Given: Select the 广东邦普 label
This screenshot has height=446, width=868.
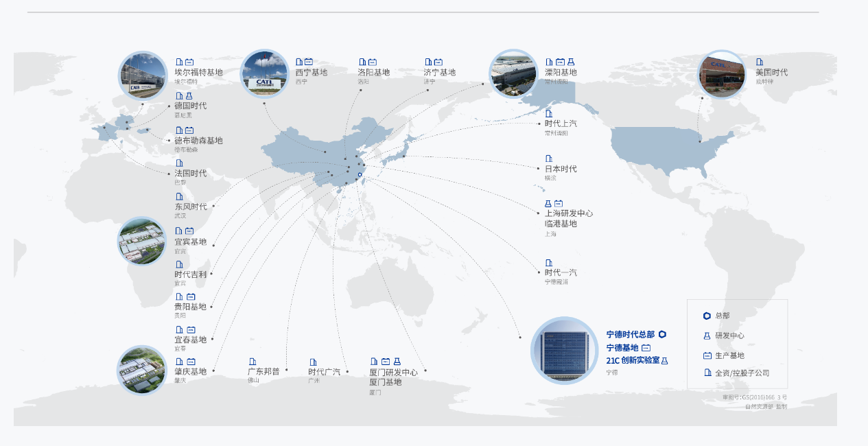Looking at the screenshot, I should click(x=263, y=371).
